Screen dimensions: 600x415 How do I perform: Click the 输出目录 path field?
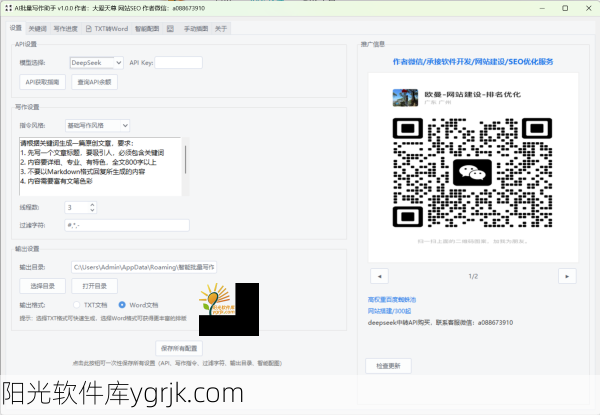coord(144,267)
